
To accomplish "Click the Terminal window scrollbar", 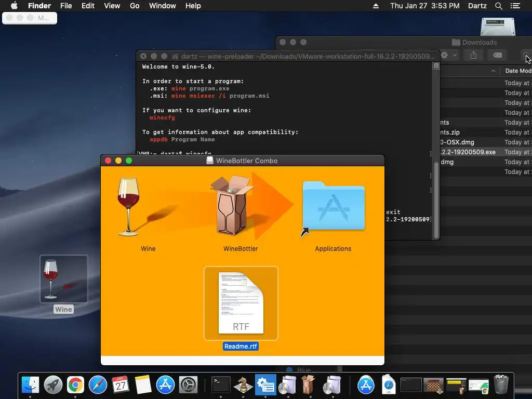I will [436, 200].
